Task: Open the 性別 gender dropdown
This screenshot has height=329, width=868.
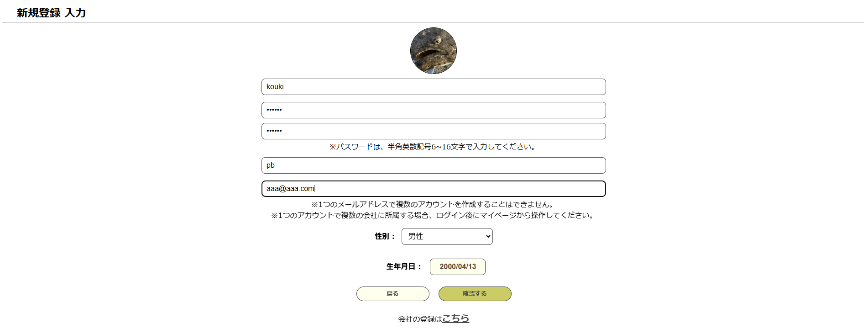Action: point(447,236)
